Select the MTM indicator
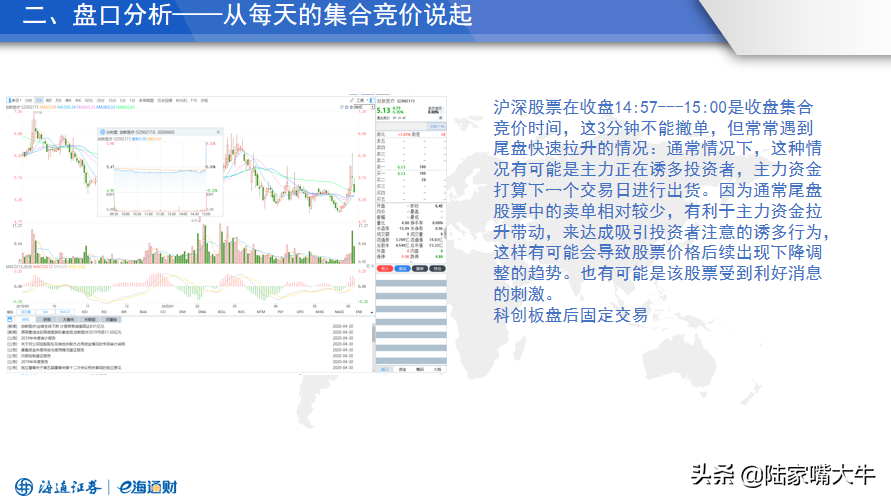The width and height of the screenshot is (891, 501). (x=261, y=312)
